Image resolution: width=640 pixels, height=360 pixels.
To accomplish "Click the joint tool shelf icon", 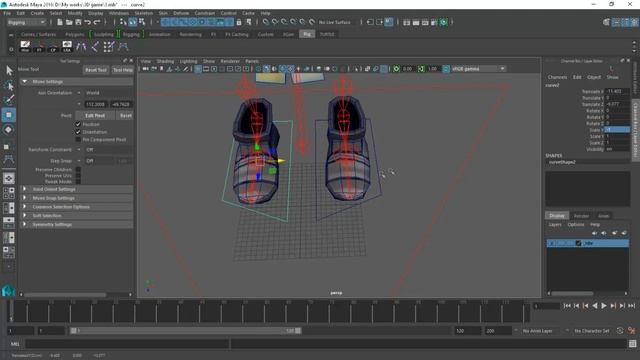I will [x=81, y=47].
